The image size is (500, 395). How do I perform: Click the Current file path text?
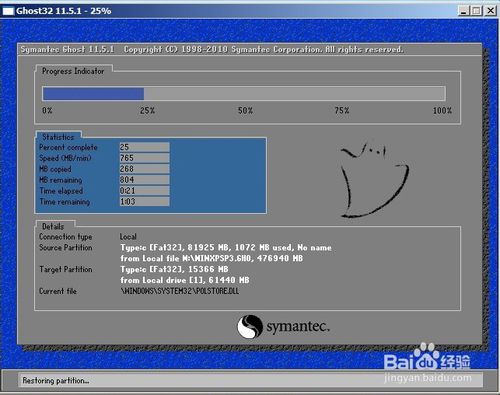click(x=180, y=291)
